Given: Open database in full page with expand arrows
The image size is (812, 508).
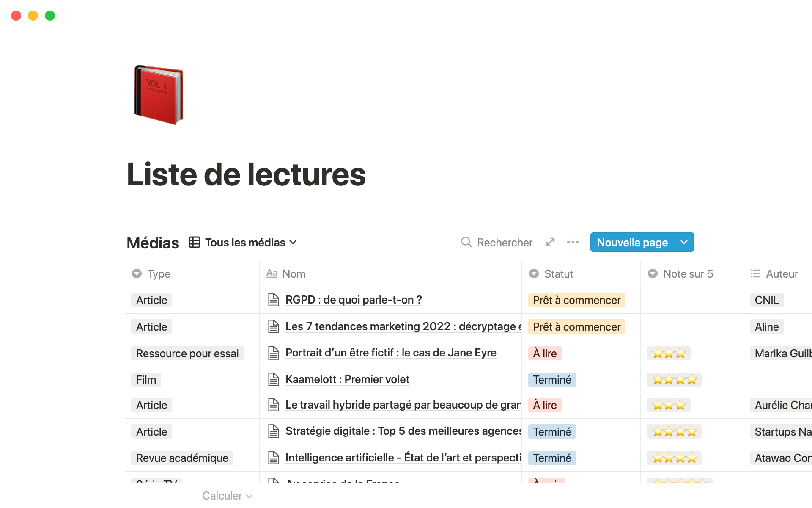Looking at the screenshot, I should [550, 242].
